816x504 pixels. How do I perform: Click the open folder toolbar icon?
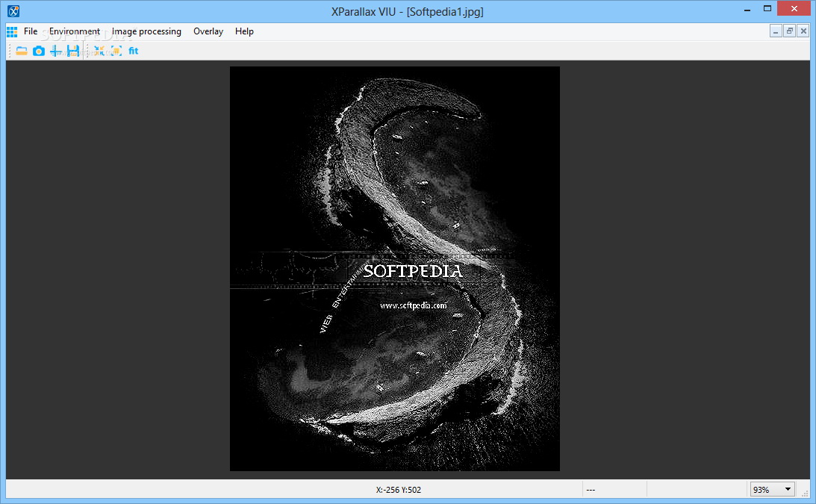tap(22, 51)
